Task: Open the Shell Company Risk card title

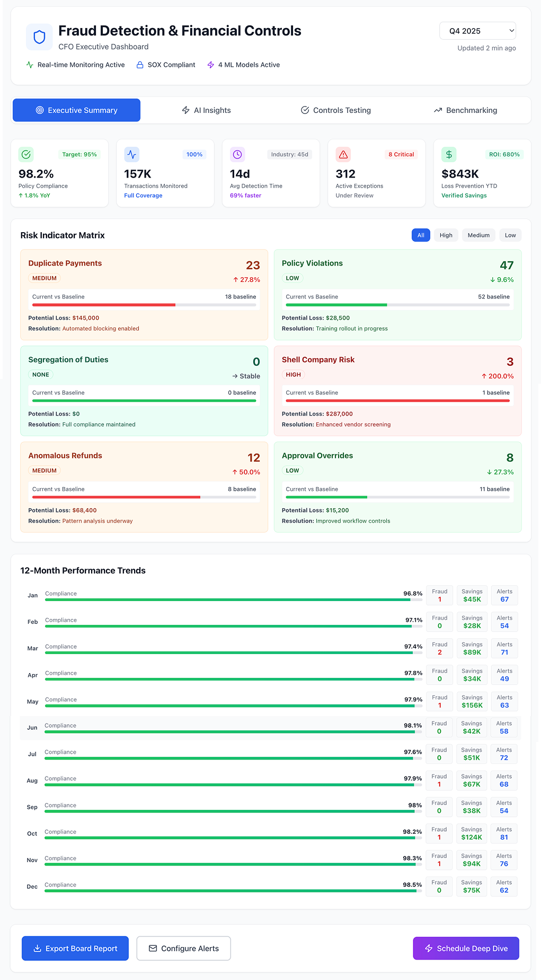Action: [318, 359]
